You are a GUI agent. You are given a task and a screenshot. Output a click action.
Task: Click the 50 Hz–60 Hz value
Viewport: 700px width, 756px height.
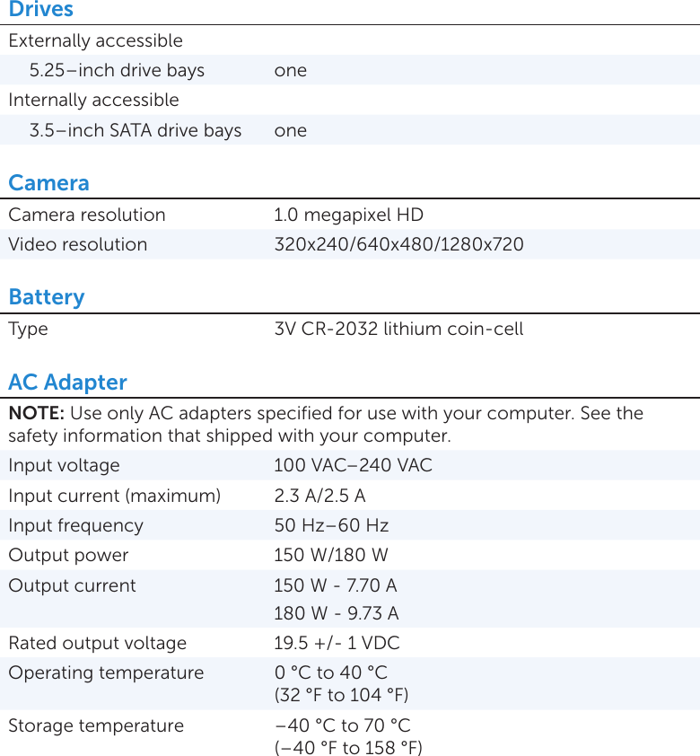(331, 525)
